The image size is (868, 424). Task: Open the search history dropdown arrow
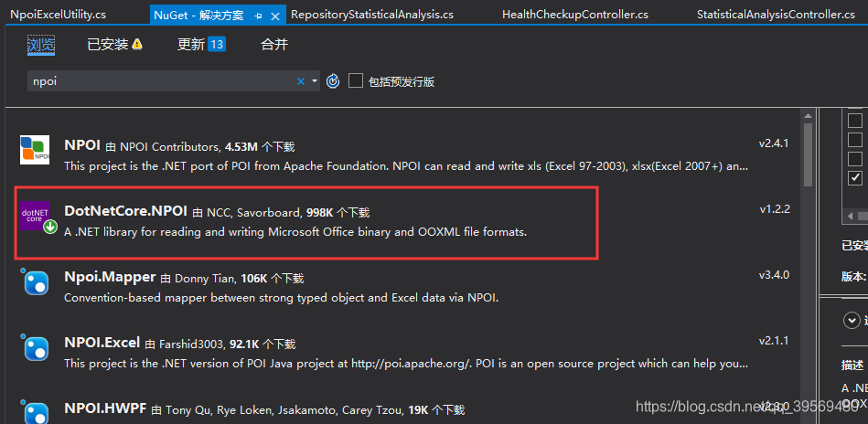[x=315, y=81]
